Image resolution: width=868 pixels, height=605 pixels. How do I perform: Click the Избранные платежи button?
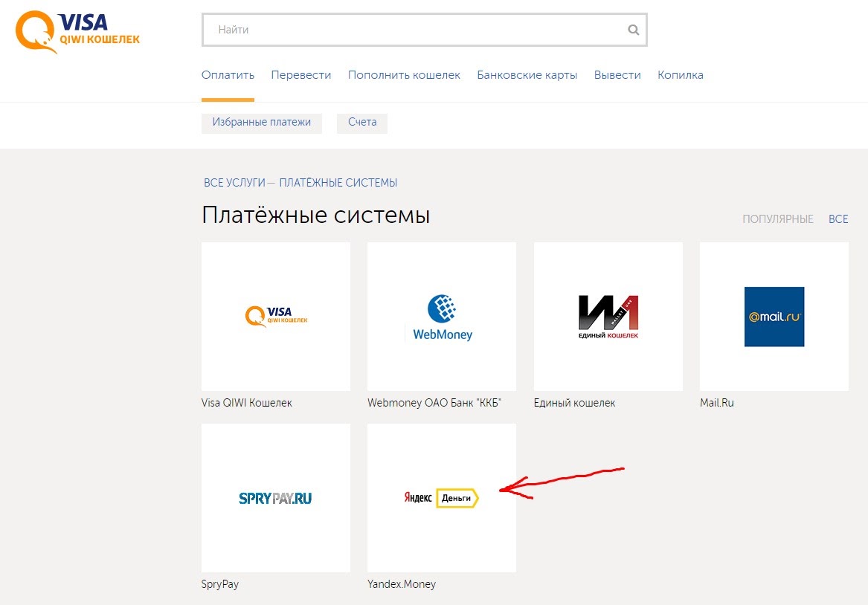tap(261, 122)
